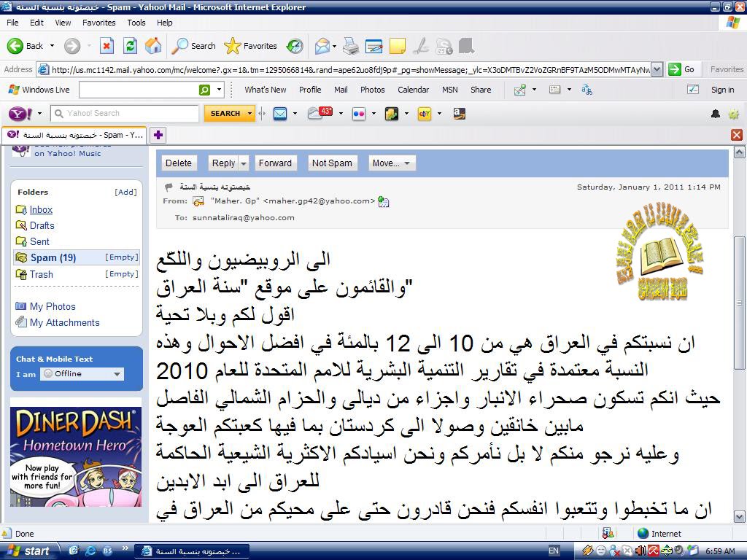This screenshot has height=560, width=747.
Task: Open the File menu
Action: click(x=12, y=23)
